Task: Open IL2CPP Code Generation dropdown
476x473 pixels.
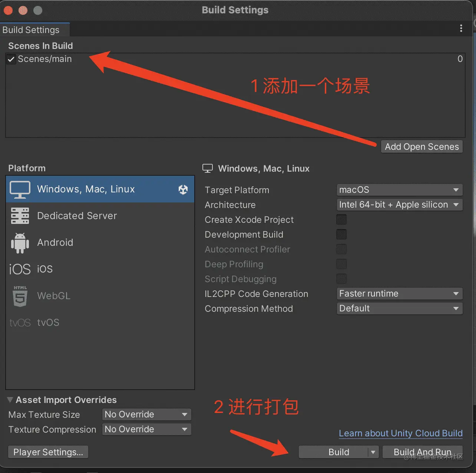Action: [400, 294]
